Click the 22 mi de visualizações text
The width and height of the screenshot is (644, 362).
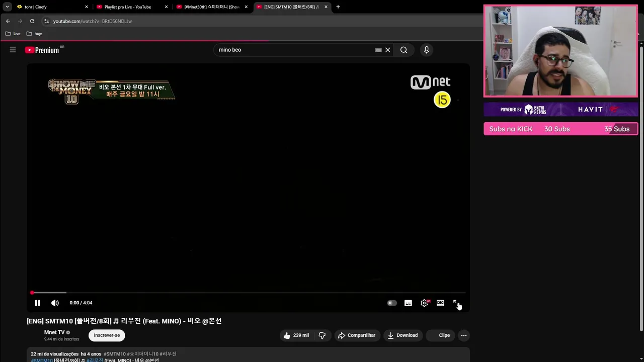[x=54, y=354]
